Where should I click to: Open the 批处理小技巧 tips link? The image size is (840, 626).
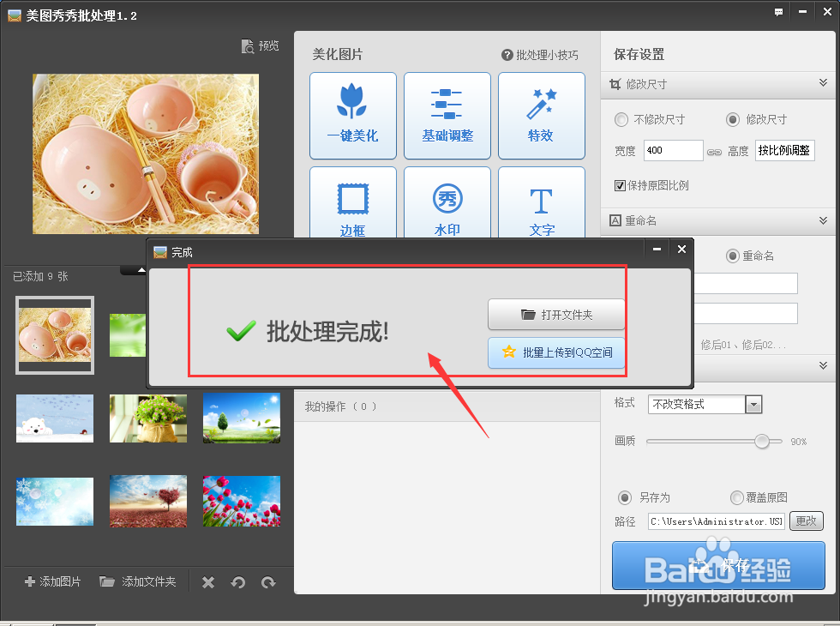544,55
